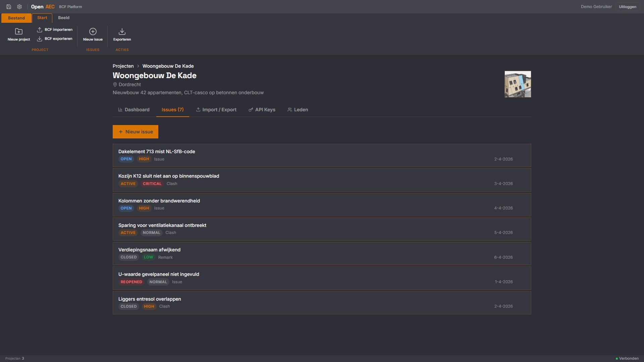This screenshot has height=362, width=644.
Task: Click the CRITICAL badge on Kozijn K12 issue
Action: coord(152,184)
